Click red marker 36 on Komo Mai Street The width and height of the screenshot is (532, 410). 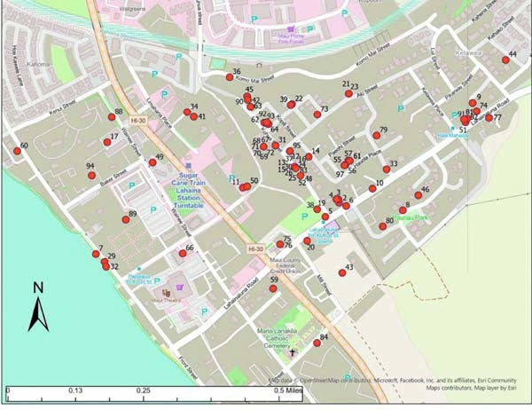point(228,78)
